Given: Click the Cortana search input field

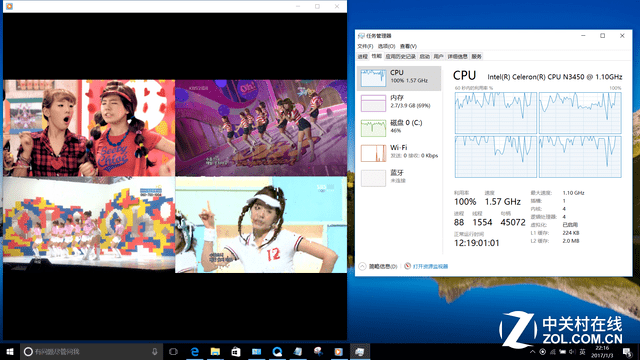Looking at the screenshot, I should [87, 351].
